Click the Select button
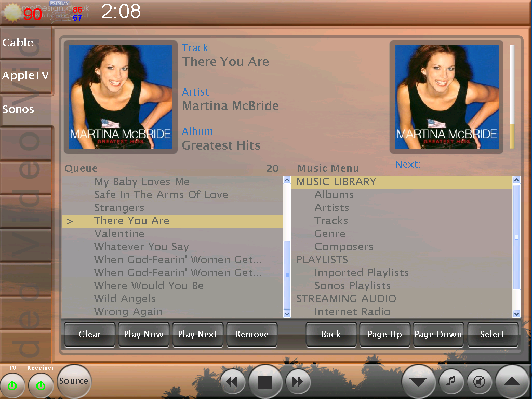The width and height of the screenshot is (532, 399). coord(493,334)
